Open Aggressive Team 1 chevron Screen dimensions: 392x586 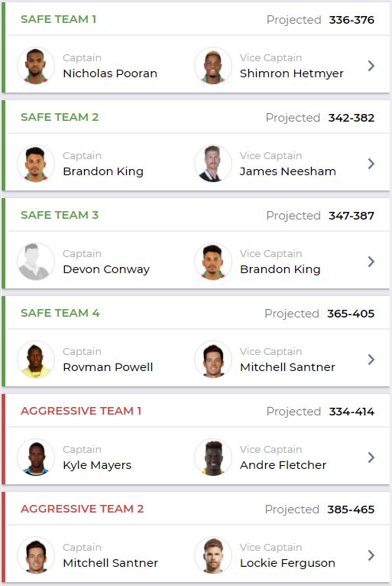click(x=371, y=457)
